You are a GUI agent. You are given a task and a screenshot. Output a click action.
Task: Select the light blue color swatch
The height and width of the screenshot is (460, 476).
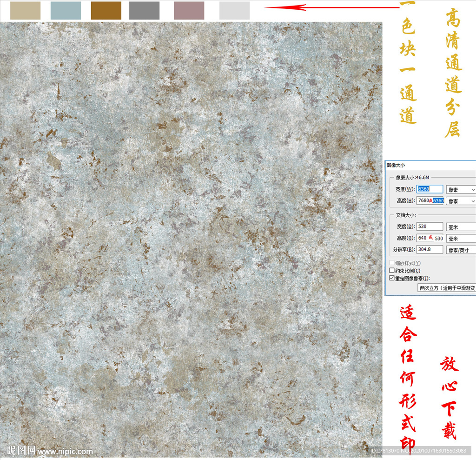point(66,11)
